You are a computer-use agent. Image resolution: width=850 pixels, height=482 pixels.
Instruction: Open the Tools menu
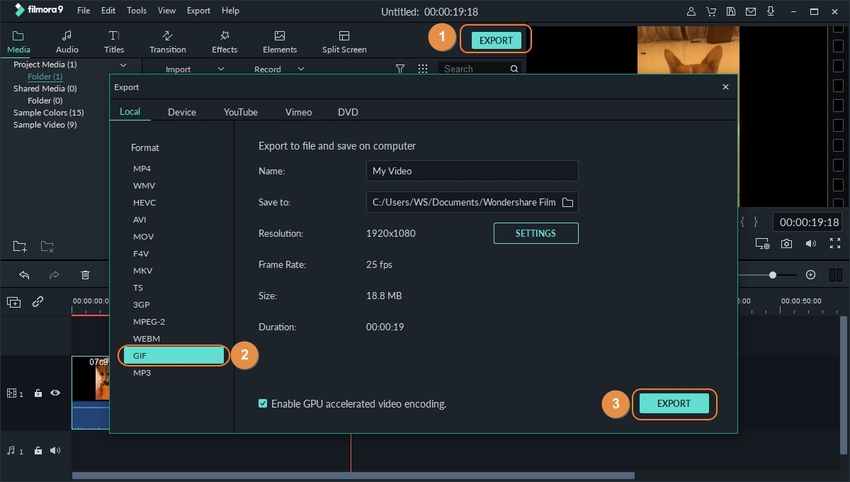[x=137, y=11]
